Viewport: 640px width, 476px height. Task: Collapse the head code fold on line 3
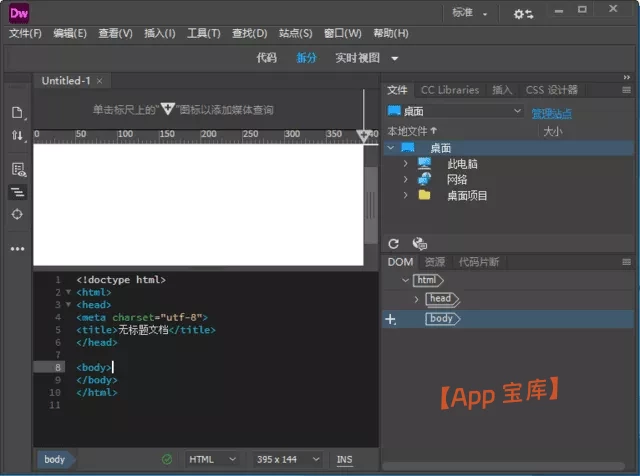coord(69,305)
